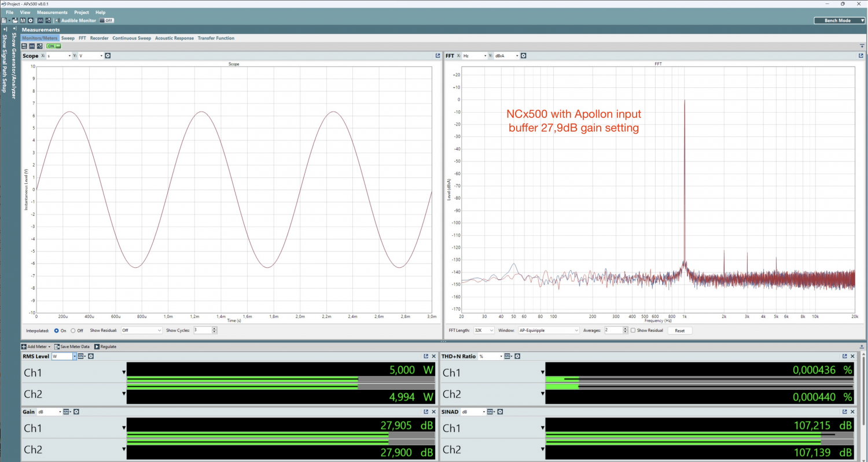Toggle the green ON monitor switch
Image resolution: width=868 pixels, height=462 pixels.
[54, 46]
